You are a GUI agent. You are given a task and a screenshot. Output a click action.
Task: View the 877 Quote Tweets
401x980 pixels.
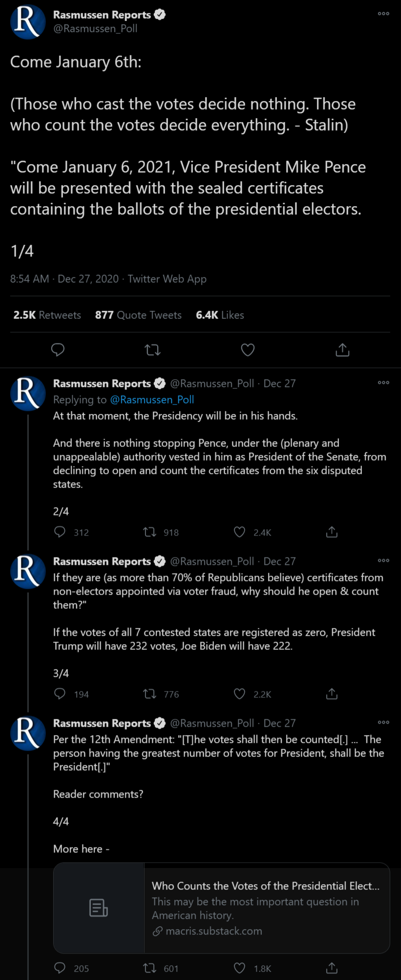click(138, 315)
